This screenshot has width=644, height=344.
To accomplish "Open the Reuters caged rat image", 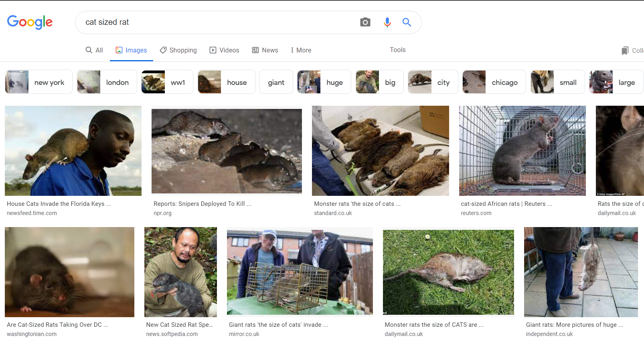I will 522,151.
